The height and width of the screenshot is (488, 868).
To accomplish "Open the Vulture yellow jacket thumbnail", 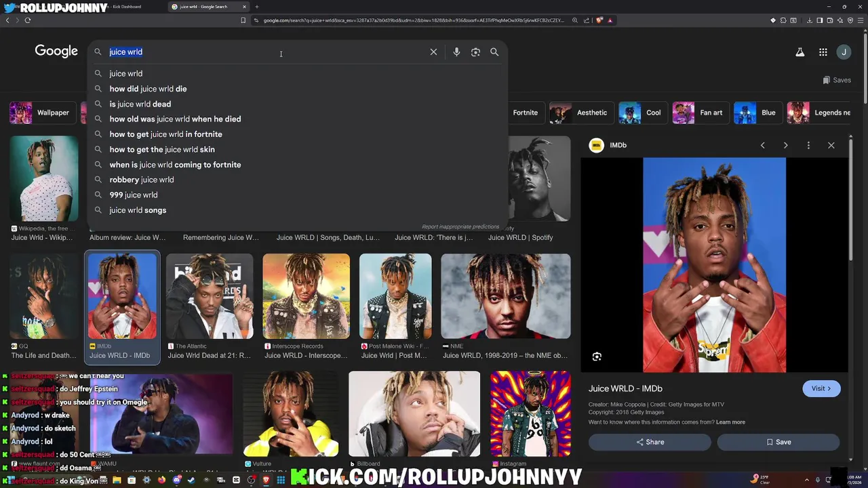I will coord(291,413).
